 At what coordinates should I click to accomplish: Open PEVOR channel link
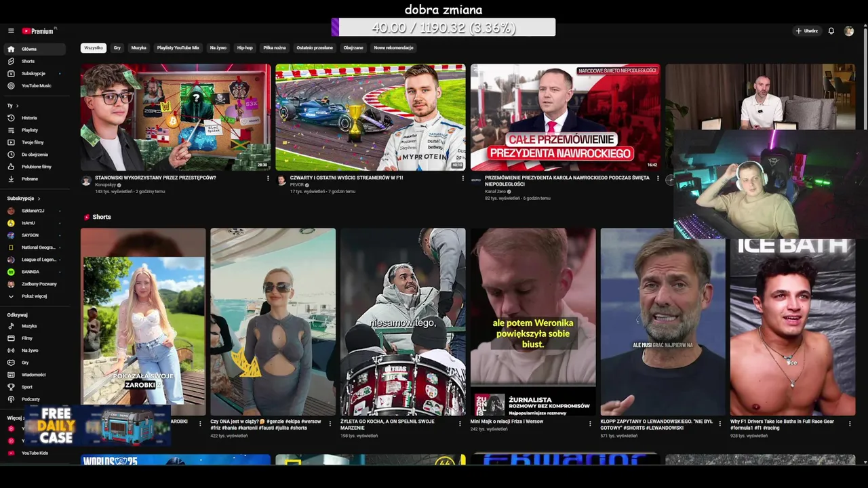point(297,185)
